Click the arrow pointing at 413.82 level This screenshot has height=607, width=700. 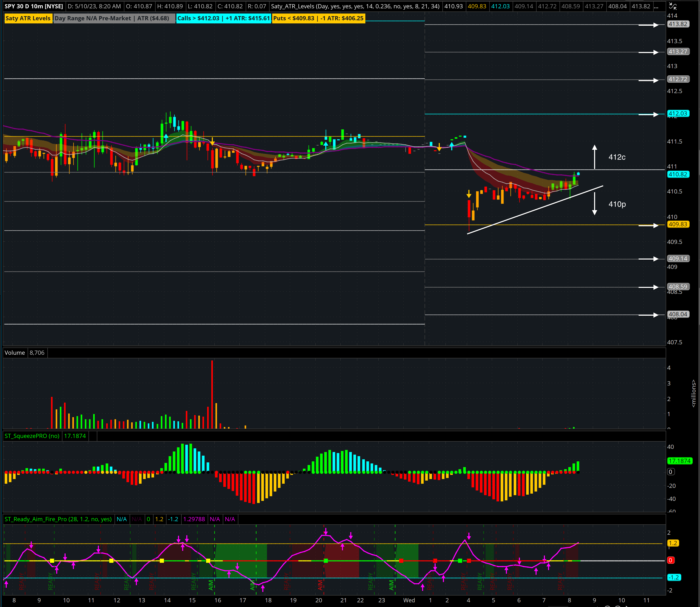tap(648, 25)
